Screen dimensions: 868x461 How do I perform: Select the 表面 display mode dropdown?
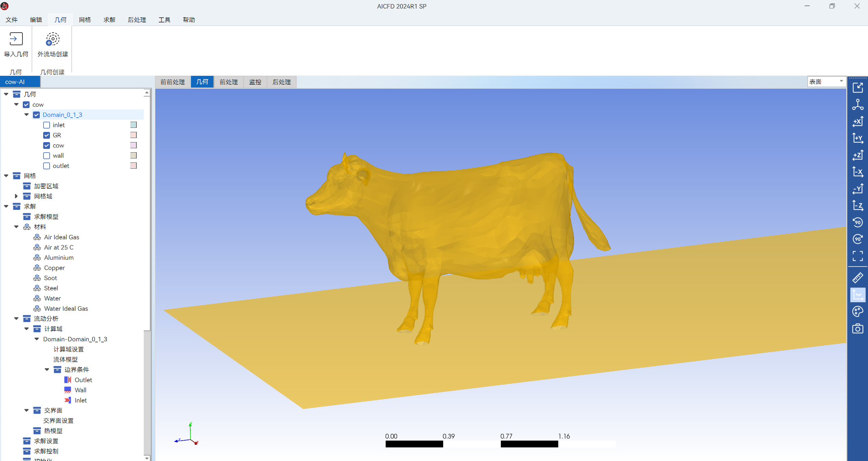coord(826,82)
